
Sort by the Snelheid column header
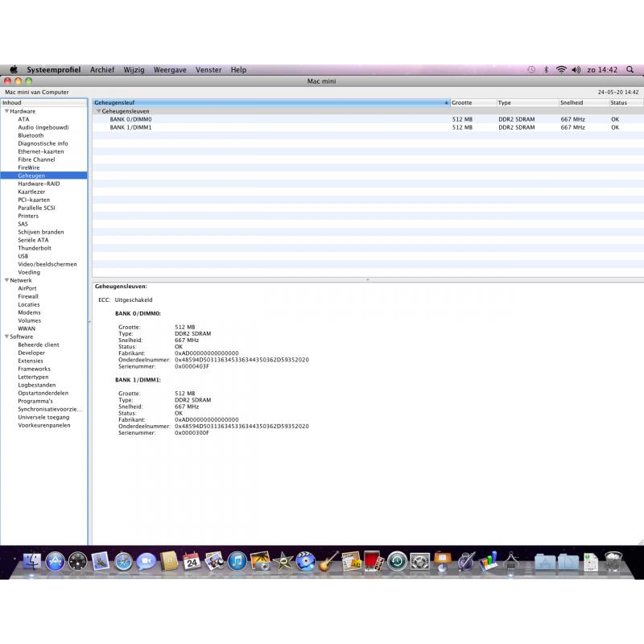pyautogui.click(x=584, y=103)
